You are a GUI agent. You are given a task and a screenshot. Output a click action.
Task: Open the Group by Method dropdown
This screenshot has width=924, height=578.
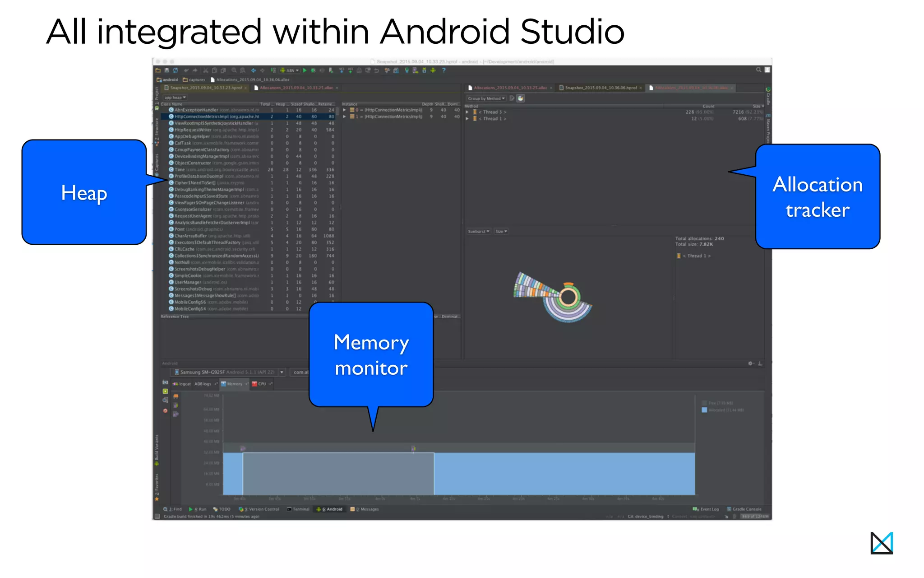(486, 98)
